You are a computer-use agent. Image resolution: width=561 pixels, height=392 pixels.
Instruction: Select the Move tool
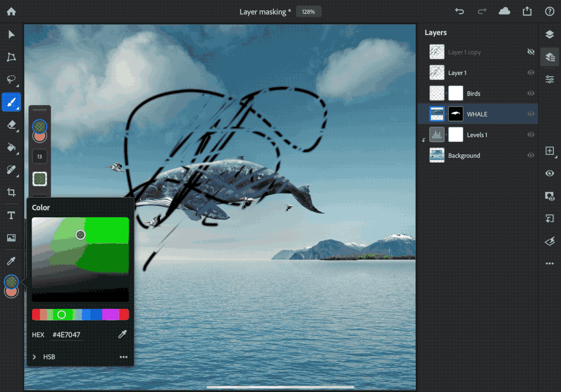tap(11, 34)
